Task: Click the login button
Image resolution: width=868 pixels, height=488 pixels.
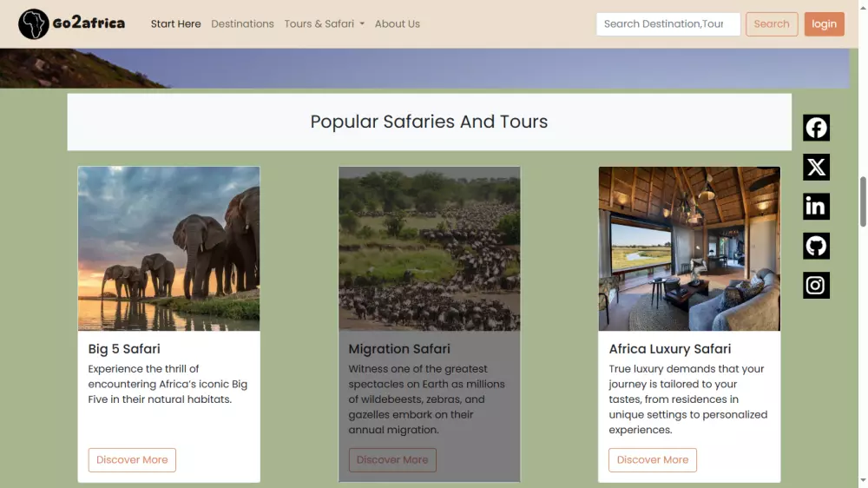Action: (824, 23)
